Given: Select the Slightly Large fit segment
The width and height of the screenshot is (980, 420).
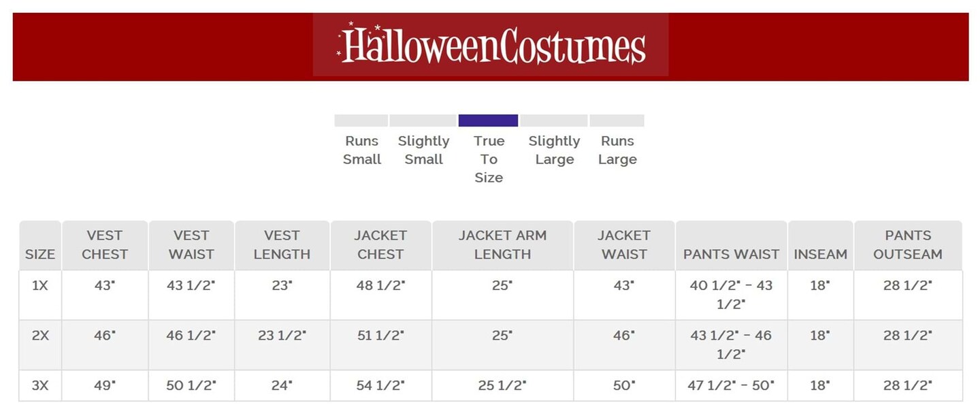Looking at the screenshot, I should pyautogui.click(x=554, y=120).
